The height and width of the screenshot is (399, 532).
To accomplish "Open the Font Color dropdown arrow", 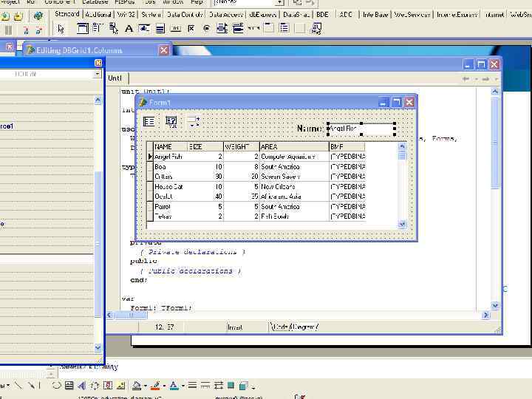I will (x=183, y=386).
